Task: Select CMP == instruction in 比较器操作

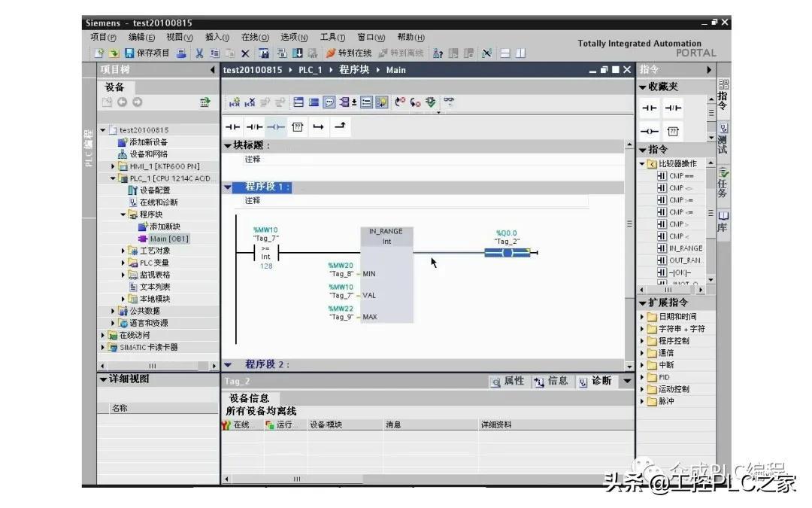Action: click(x=676, y=175)
